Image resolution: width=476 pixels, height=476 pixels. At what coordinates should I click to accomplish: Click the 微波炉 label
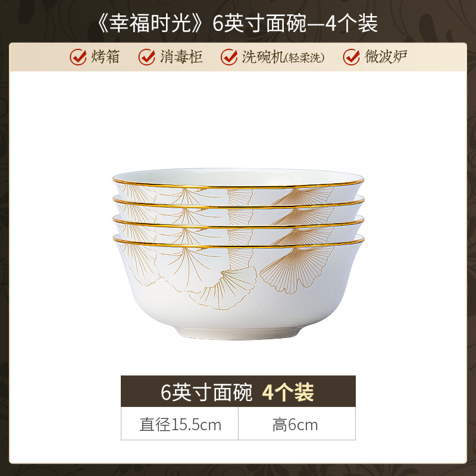point(386,57)
